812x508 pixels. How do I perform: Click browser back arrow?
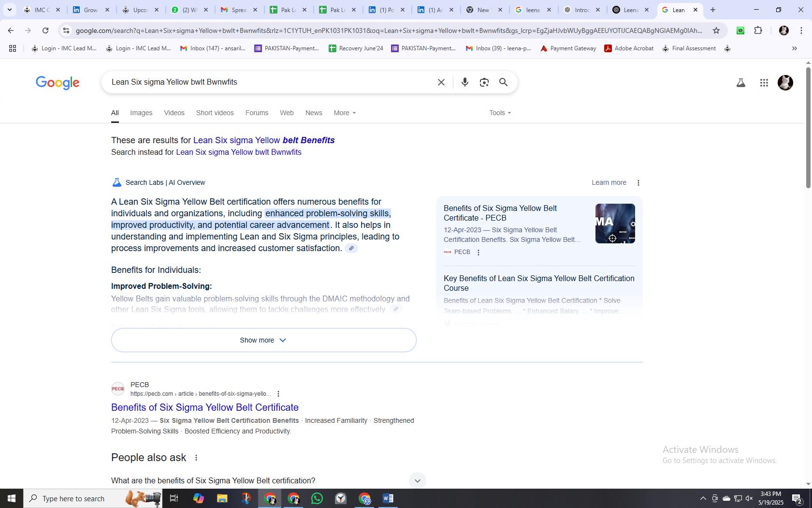pyautogui.click(x=11, y=30)
